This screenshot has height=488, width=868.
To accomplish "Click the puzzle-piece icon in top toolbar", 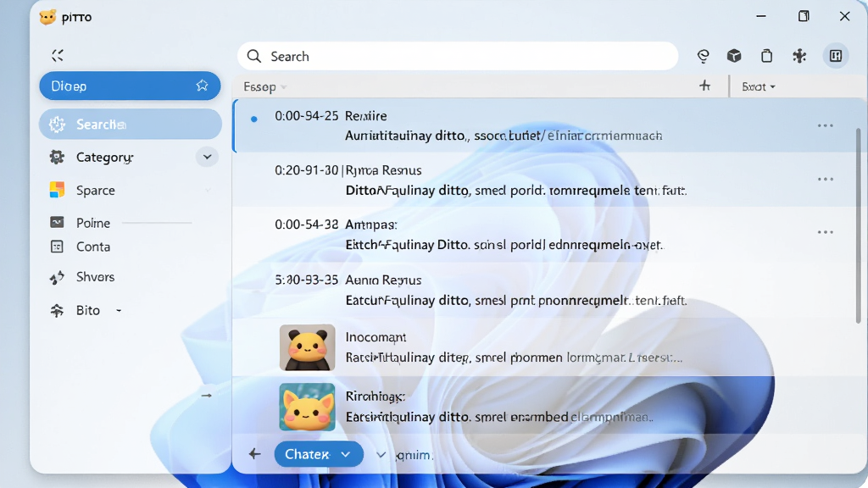I will (x=799, y=55).
